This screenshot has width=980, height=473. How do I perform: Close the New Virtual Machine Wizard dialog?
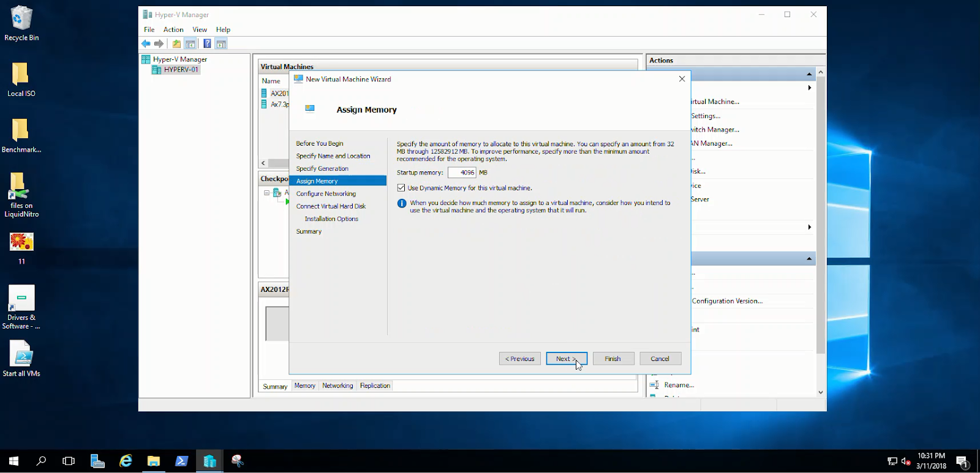tap(682, 79)
